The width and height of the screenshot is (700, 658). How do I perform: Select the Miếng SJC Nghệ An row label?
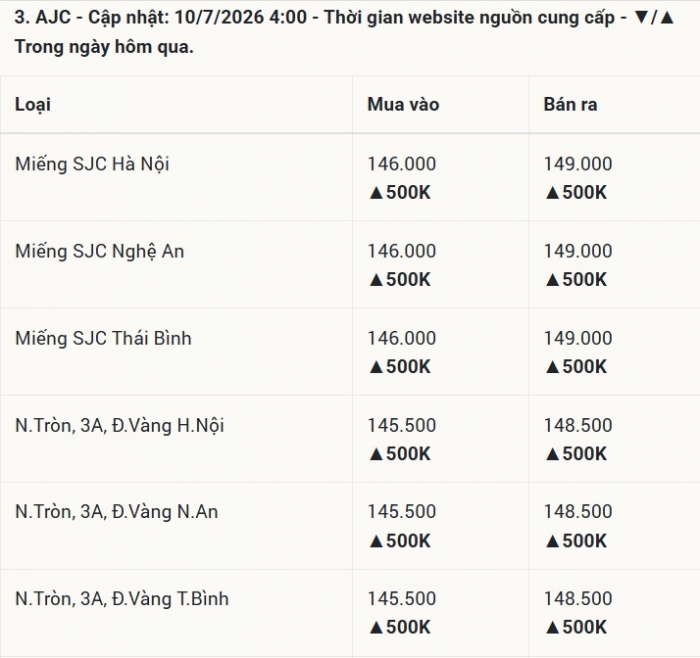point(100,251)
